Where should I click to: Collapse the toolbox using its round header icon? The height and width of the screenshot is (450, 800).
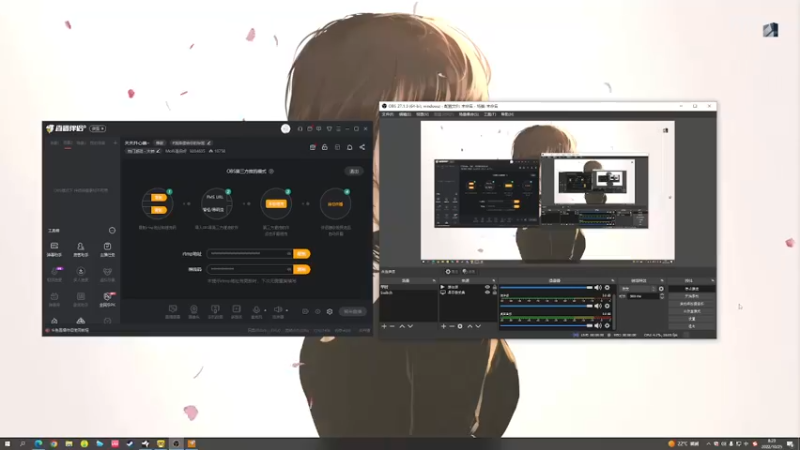112,231
